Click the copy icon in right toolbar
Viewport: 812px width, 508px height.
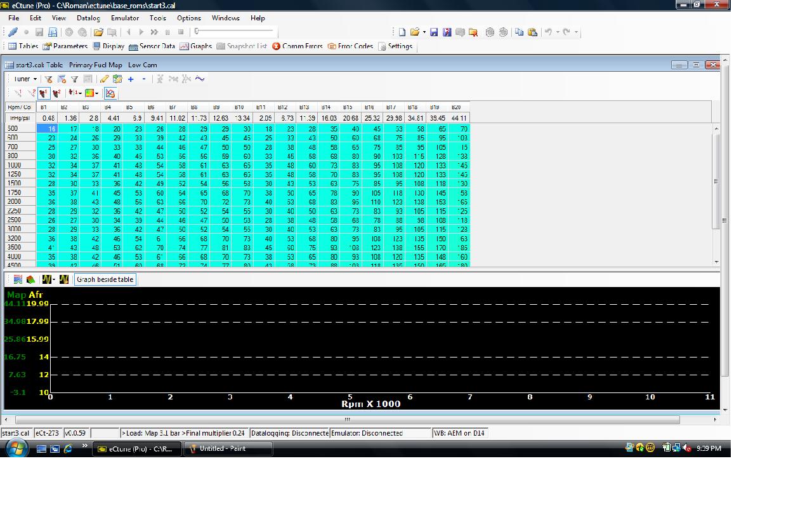click(520, 32)
